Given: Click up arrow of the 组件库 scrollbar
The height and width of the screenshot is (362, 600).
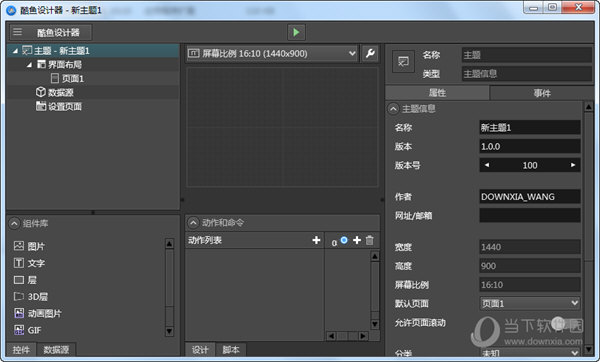Looking at the screenshot, I should [x=170, y=243].
